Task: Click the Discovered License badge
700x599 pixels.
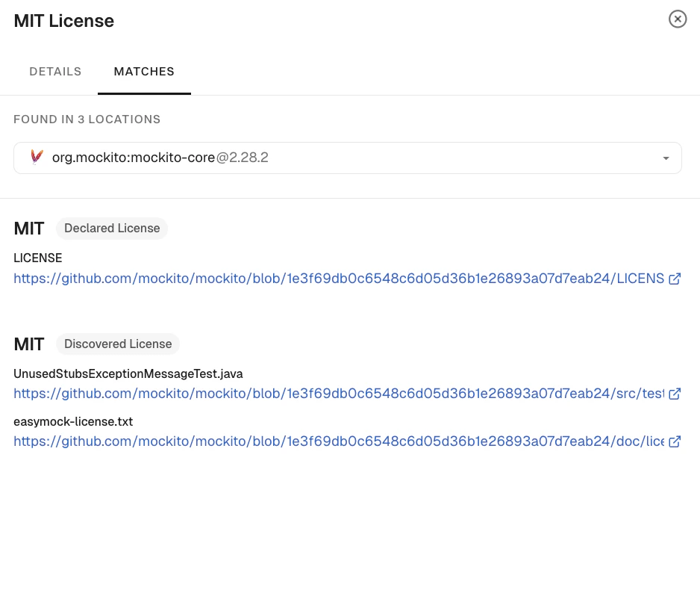Action: click(x=118, y=344)
